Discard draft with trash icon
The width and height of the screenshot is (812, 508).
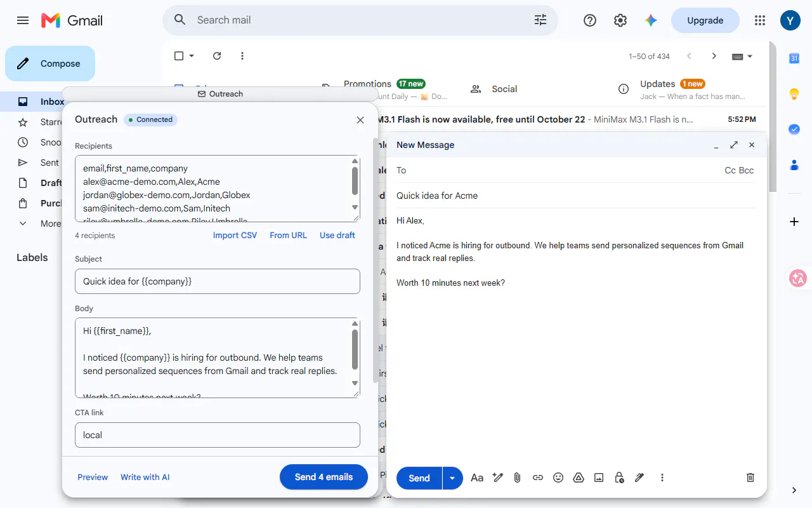750,478
